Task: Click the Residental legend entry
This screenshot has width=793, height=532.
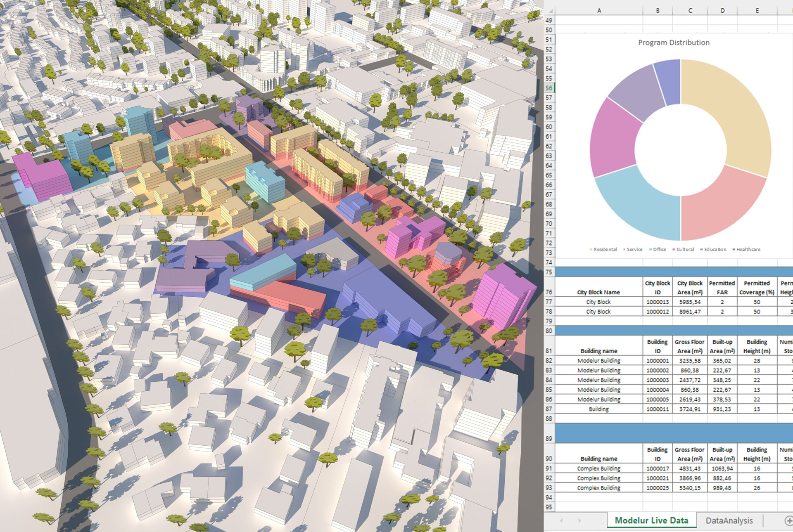Action: pos(605,249)
